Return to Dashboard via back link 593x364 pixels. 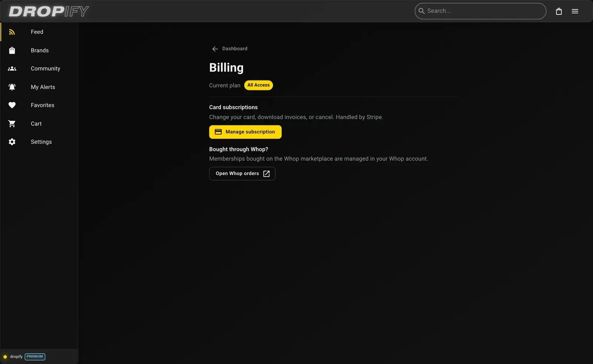tap(229, 49)
